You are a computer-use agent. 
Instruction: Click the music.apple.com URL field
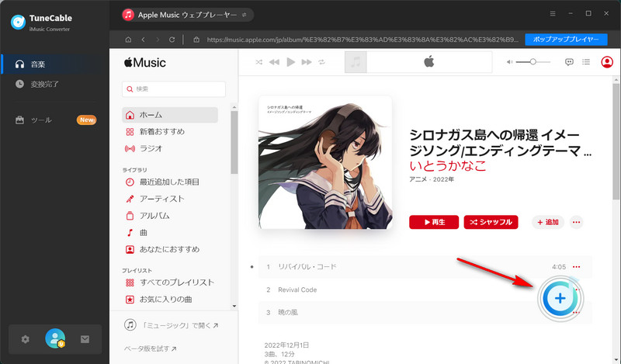363,40
